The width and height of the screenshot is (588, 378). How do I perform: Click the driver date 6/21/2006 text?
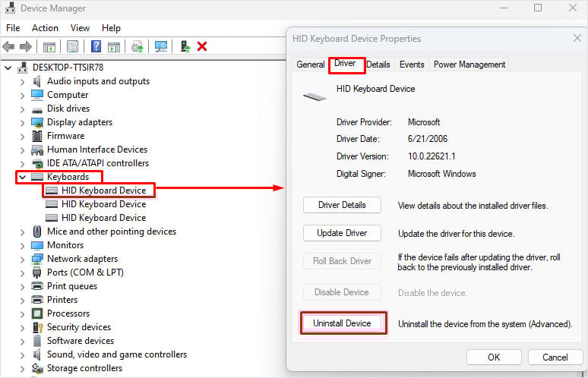click(x=428, y=139)
